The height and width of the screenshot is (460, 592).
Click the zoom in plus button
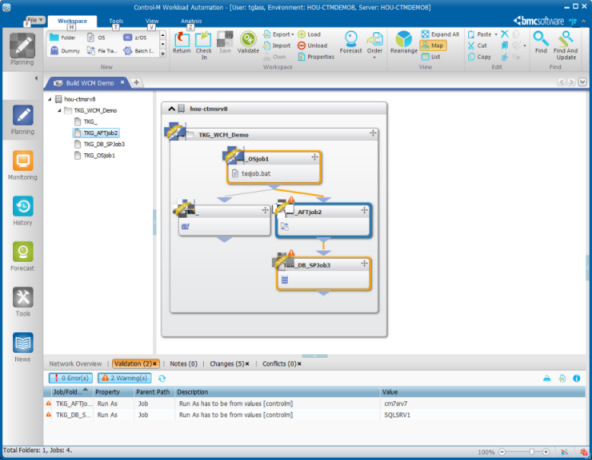pos(546,452)
